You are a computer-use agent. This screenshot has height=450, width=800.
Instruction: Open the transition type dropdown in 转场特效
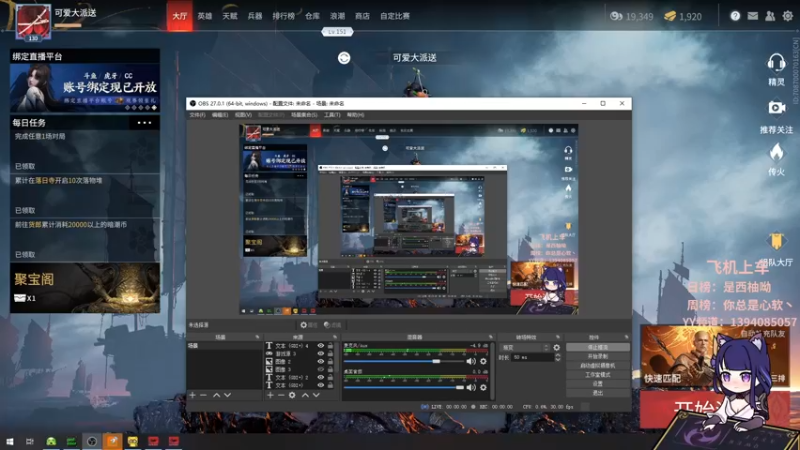click(526, 347)
